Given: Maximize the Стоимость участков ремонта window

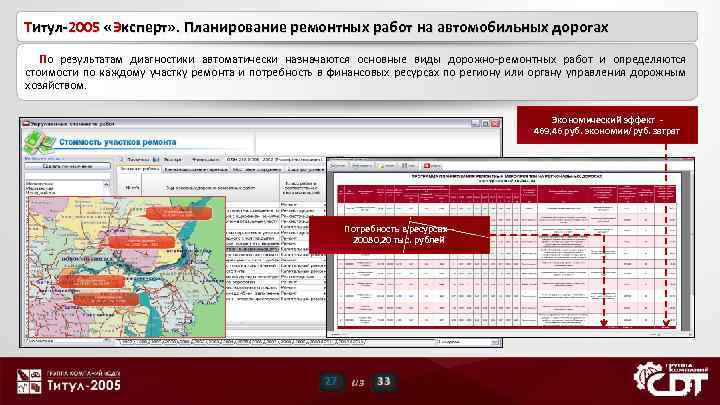Looking at the screenshot, I should coord(485,124).
